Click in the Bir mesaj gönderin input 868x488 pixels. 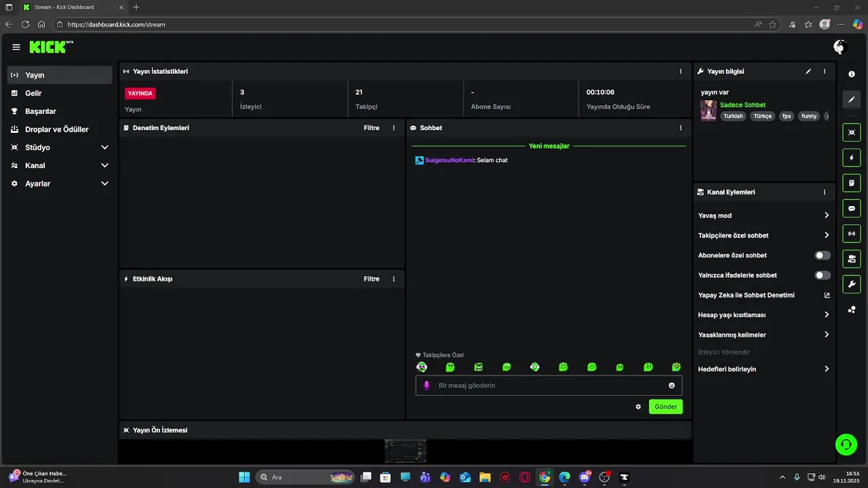[x=549, y=386]
